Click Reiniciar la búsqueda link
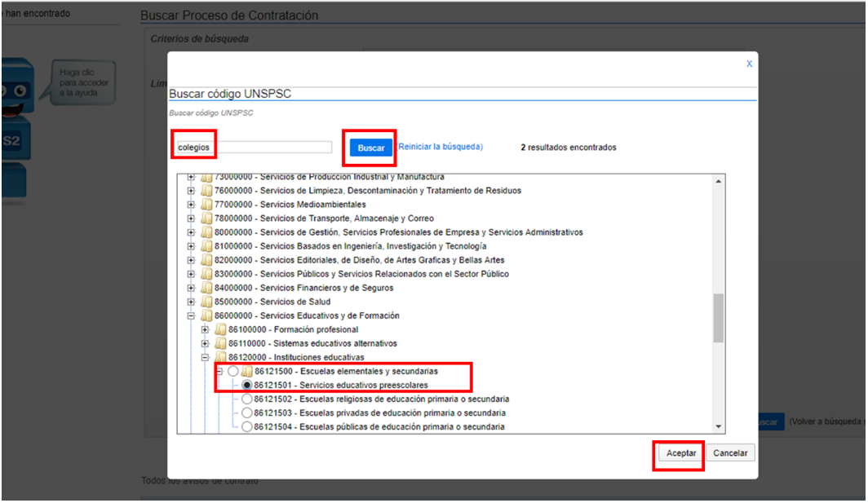Screen dimensions: 868x503 tap(441, 147)
